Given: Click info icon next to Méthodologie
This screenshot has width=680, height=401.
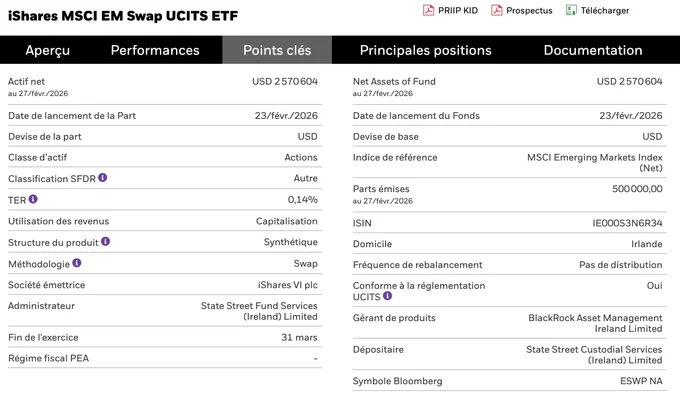Looking at the screenshot, I should click(77, 263).
